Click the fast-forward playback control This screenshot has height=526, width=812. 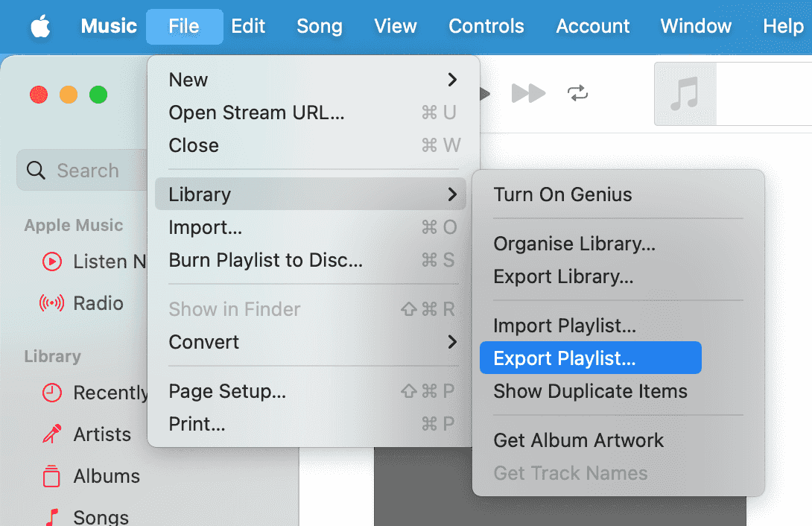(x=528, y=94)
